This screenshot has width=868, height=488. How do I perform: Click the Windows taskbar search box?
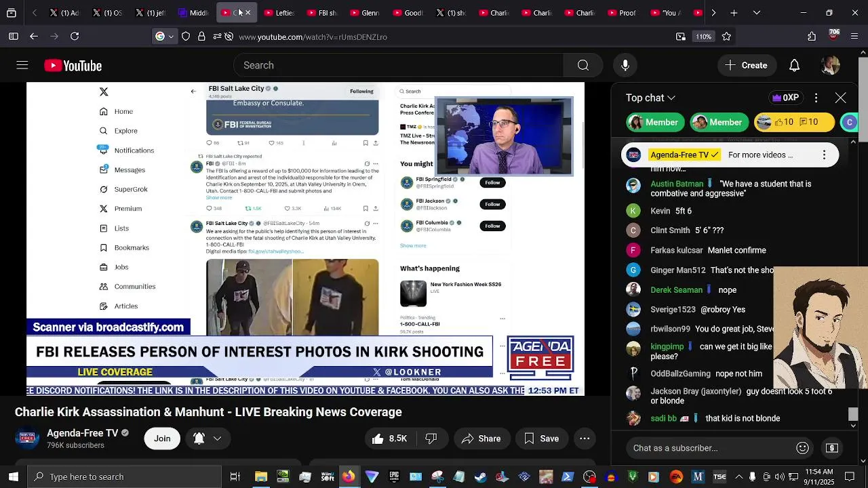tap(125, 477)
